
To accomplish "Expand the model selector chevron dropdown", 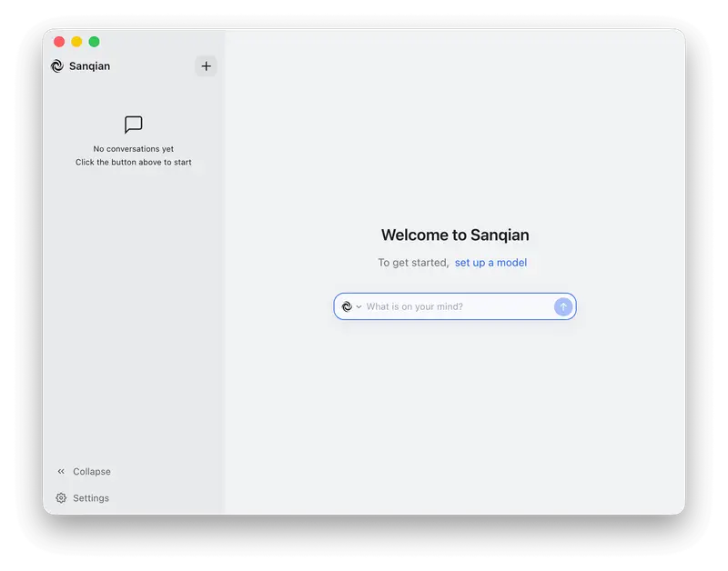I will click(359, 307).
